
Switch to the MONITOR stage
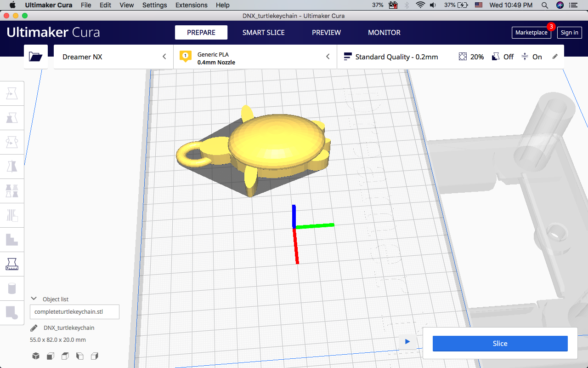point(384,33)
